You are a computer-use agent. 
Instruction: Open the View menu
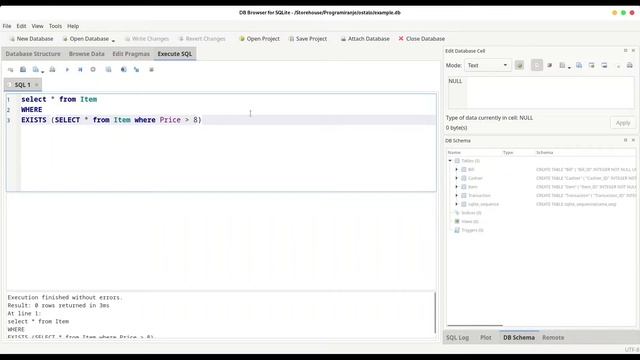click(x=38, y=26)
